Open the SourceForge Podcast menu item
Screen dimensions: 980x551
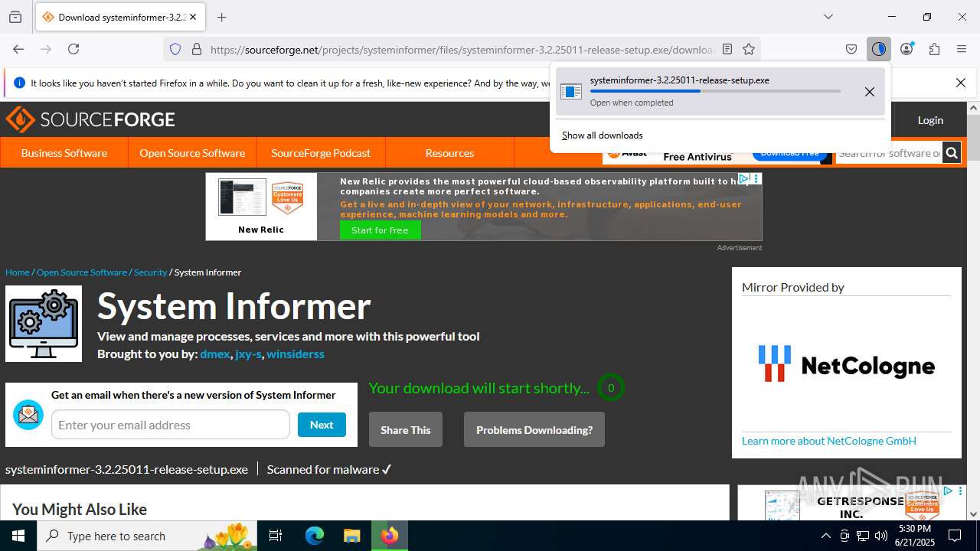pyautogui.click(x=321, y=153)
